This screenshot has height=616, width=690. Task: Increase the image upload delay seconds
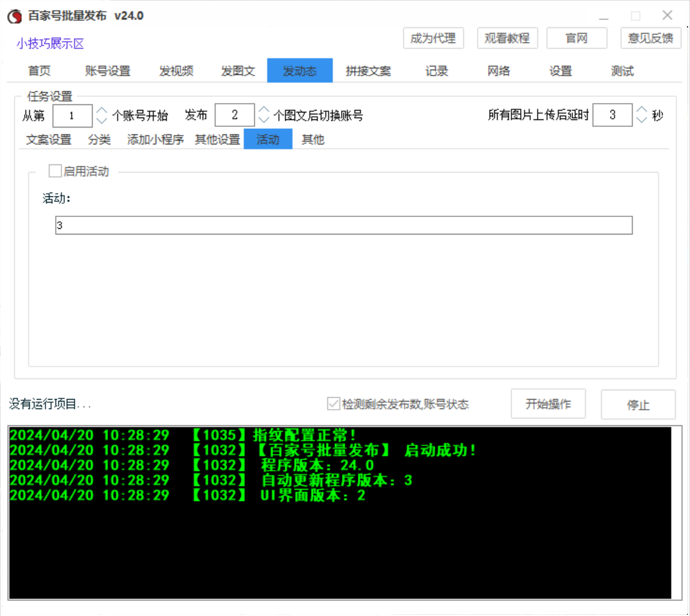click(x=642, y=109)
